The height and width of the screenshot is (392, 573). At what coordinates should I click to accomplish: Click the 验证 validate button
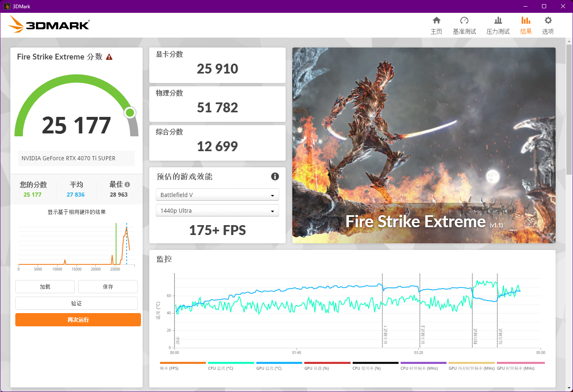tap(76, 303)
